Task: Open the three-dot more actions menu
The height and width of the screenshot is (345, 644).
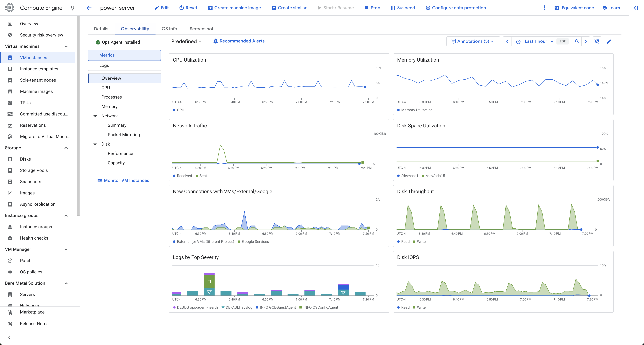Action: click(x=544, y=8)
